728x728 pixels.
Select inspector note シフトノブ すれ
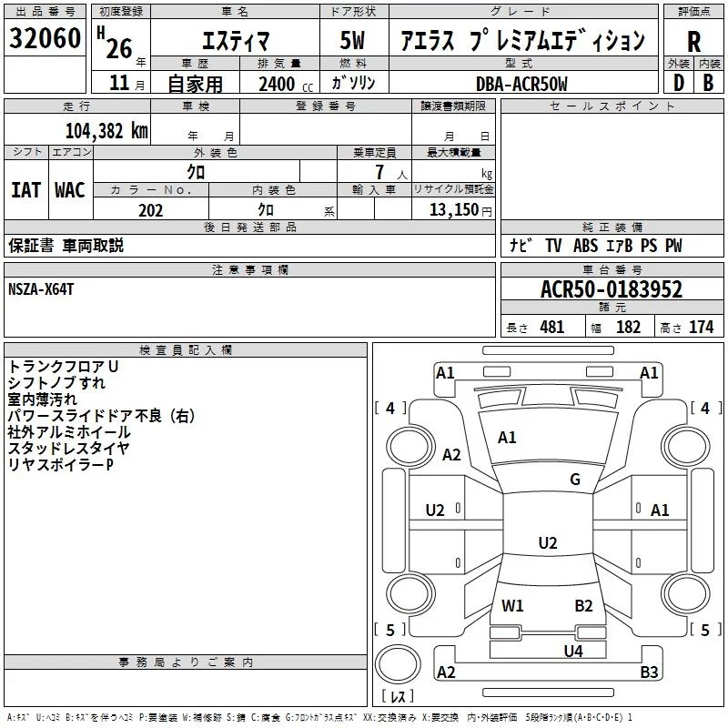(56, 382)
